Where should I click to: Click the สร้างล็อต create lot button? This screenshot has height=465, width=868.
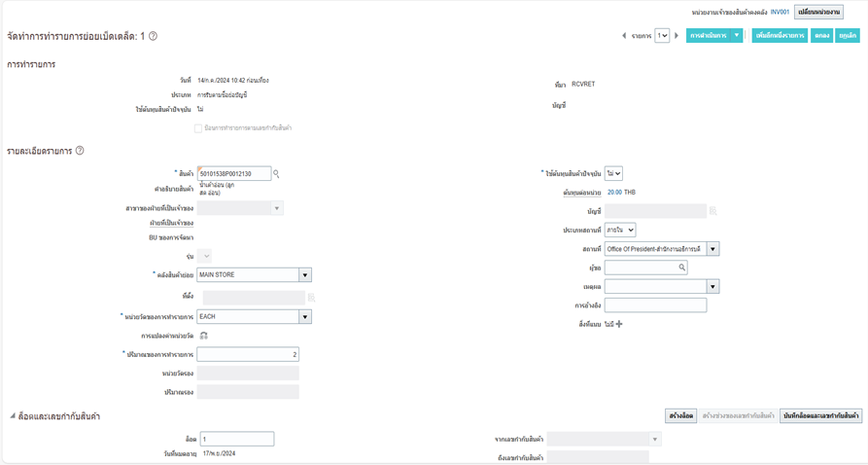(681, 415)
